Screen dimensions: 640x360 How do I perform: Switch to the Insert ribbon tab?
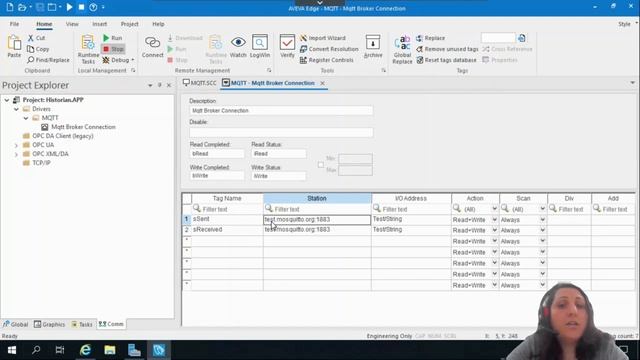pyautogui.click(x=99, y=24)
